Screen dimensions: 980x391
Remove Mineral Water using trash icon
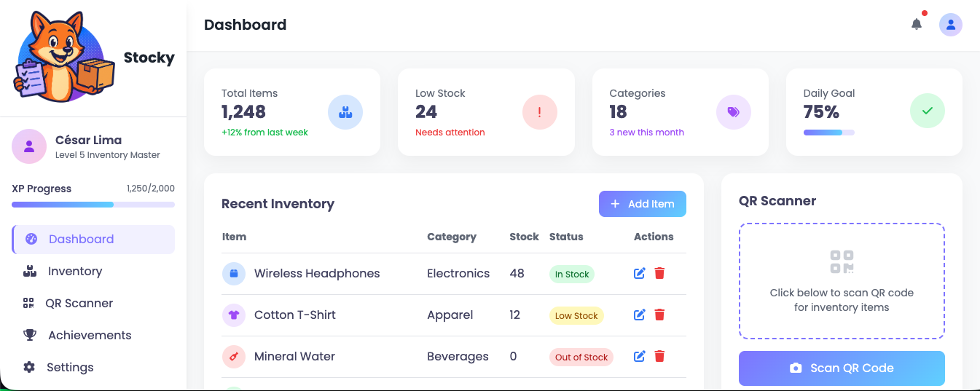tap(659, 357)
